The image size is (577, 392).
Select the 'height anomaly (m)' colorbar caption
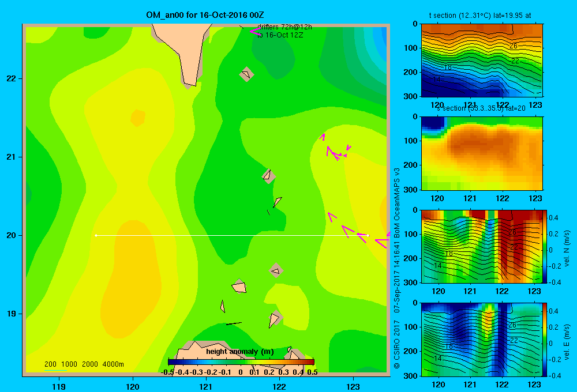(x=240, y=352)
